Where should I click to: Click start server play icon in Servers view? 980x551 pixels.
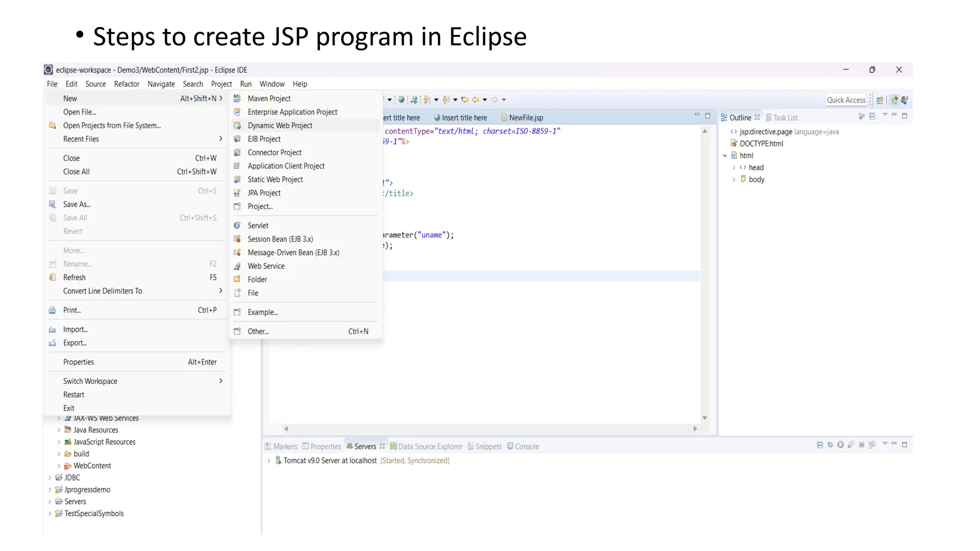[840, 445]
